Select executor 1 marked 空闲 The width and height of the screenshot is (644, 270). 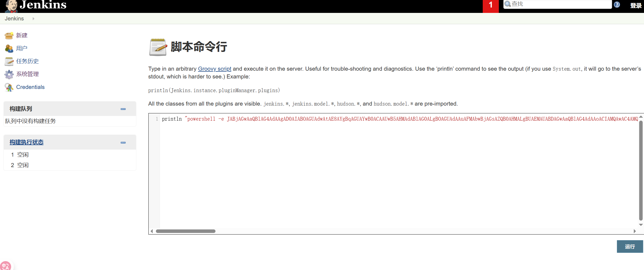(x=23, y=154)
